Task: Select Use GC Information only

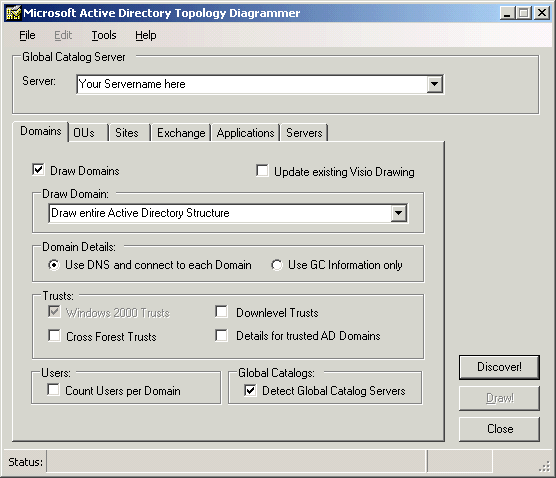Action: pyautogui.click(x=277, y=265)
